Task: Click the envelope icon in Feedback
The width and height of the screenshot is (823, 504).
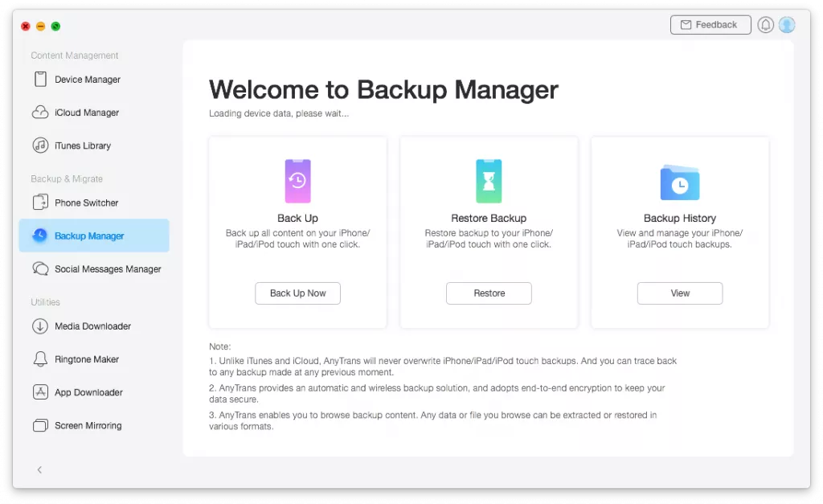Action: 686,25
